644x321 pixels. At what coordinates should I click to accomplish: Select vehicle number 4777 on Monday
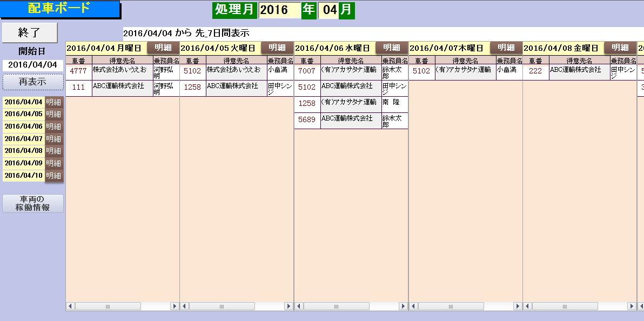(x=79, y=71)
